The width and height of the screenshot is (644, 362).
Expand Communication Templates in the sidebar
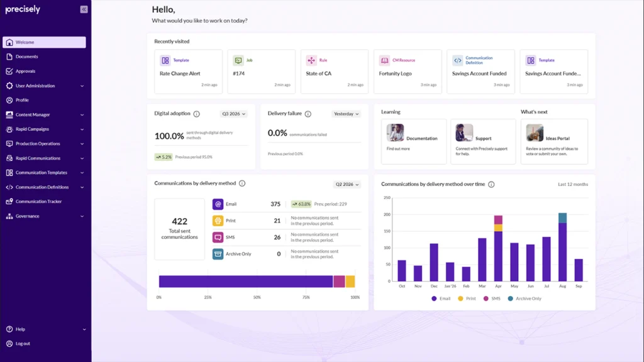tap(45, 173)
